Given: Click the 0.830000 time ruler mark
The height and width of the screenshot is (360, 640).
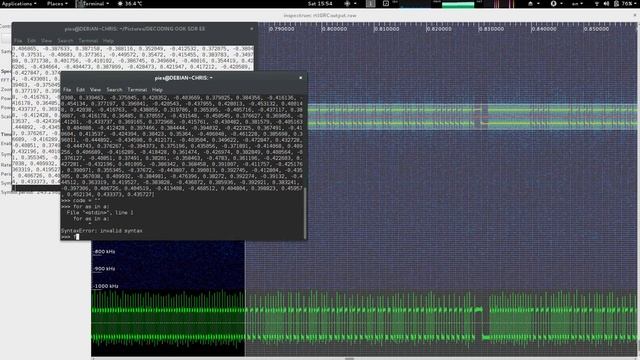Looking at the screenshot, I should [x=491, y=29].
